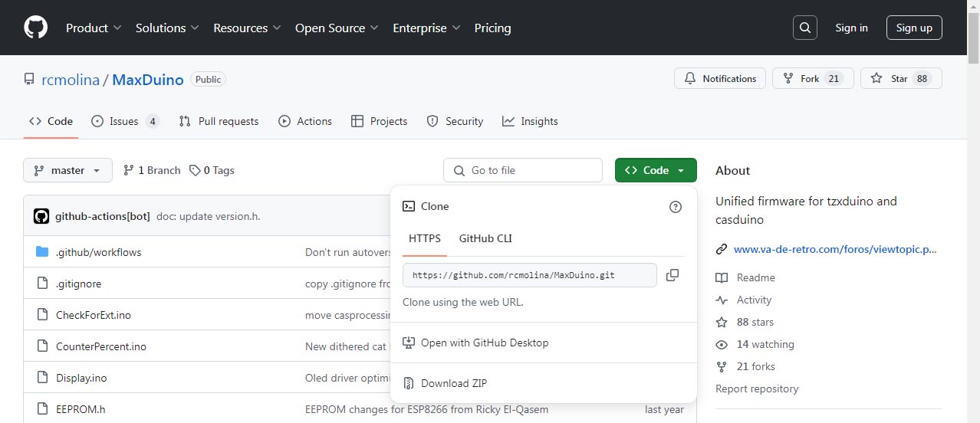The image size is (980, 423).
Task: Switch to the Projects tab
Action: pyautogui.click(x=379, y=121)
